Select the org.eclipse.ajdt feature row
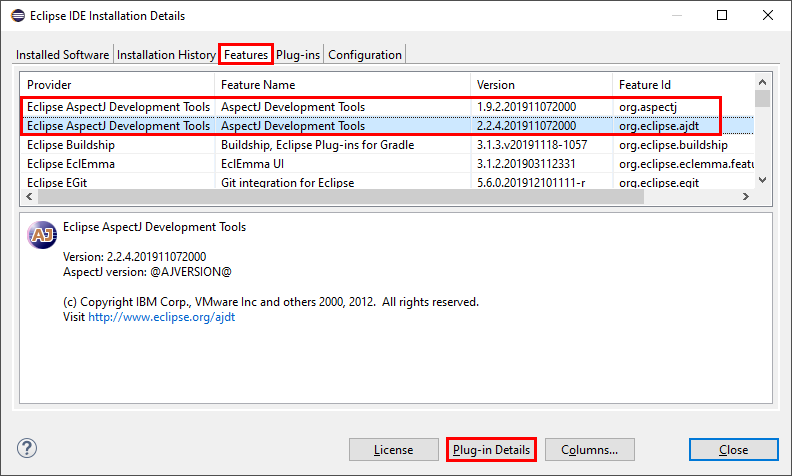This screenshot has height=476, width=792. pos(387,126)
